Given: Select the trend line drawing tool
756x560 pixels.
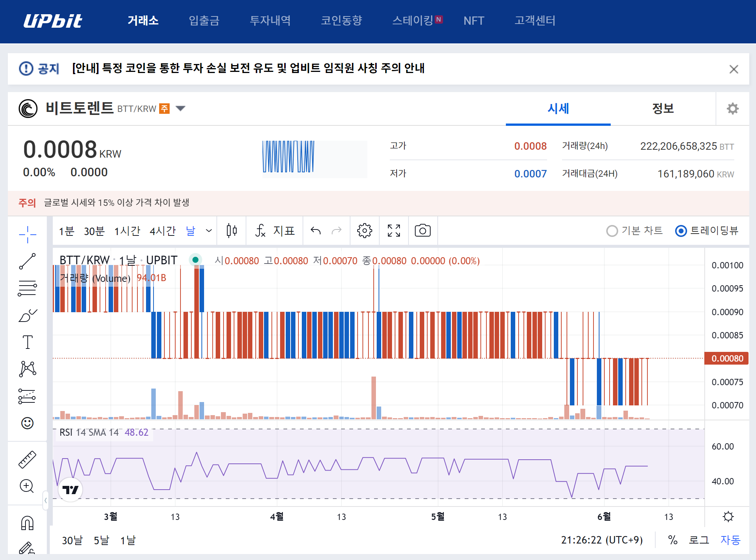Looking at the screenshot, I should tap(27, 261).
